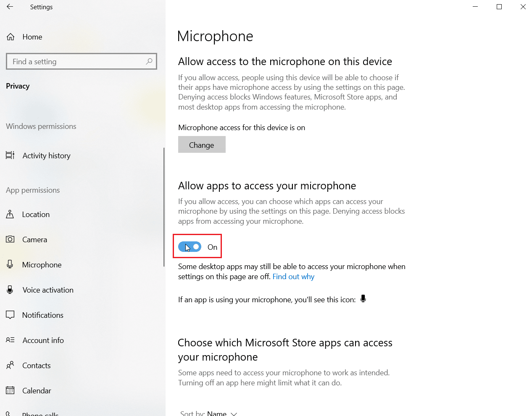Click the search magnifier in Find a setting
532x416 pixels.
[149, 61]
